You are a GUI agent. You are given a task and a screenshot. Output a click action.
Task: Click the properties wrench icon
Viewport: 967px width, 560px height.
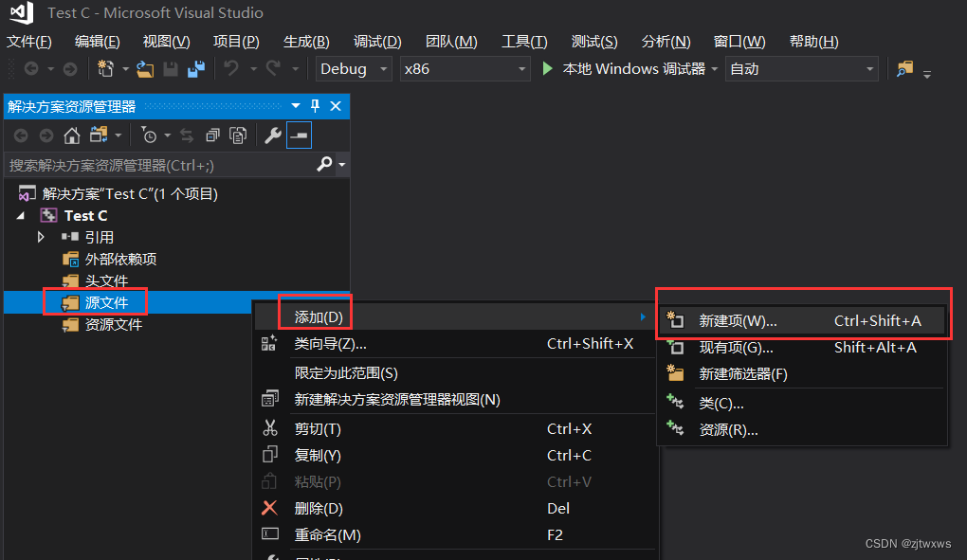(x=273, y=135)
